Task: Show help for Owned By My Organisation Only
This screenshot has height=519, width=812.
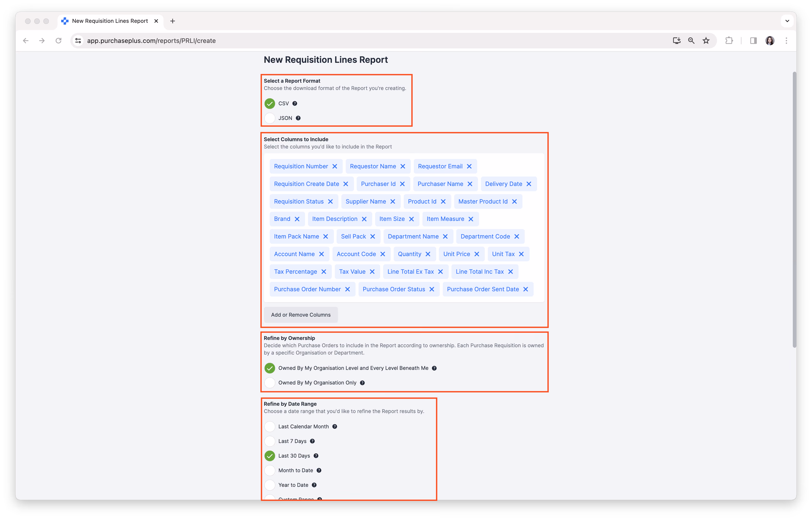Action: pos(362,383)
